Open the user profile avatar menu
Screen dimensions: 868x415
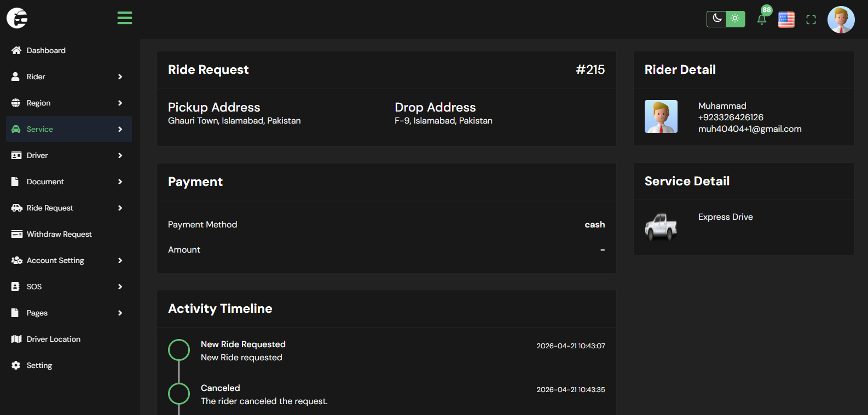click(x=841, y=20)
